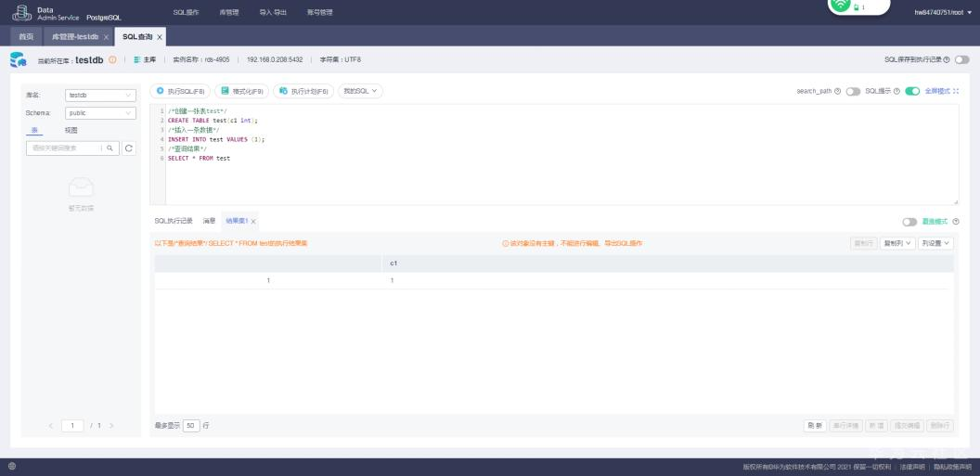This screenshot has width=980, height=476.
Task: Click the help icon next to search_path
Action: [x=837, y=91]
